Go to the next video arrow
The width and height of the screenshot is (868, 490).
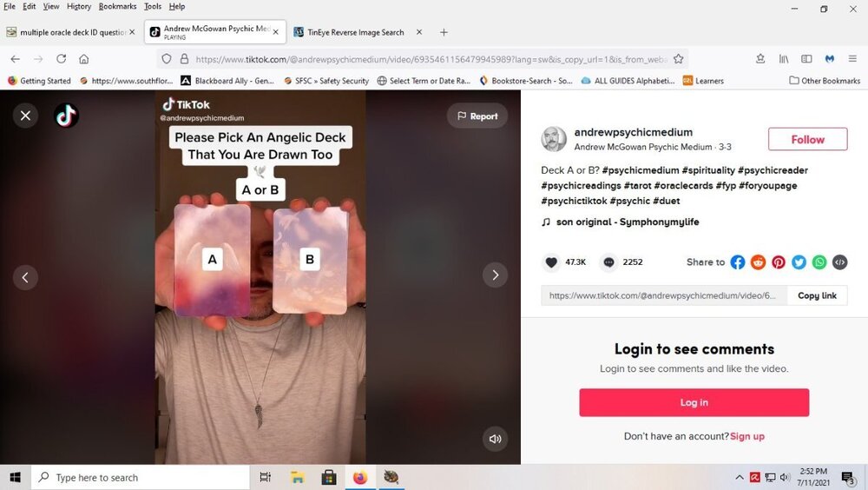(x=495, y=275)
